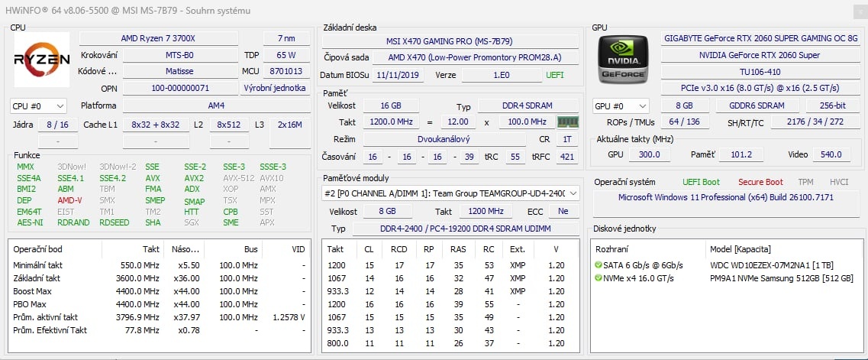The image size is (868, 360).
Task: Click the CL column header
Action: (x=369, y=249)
